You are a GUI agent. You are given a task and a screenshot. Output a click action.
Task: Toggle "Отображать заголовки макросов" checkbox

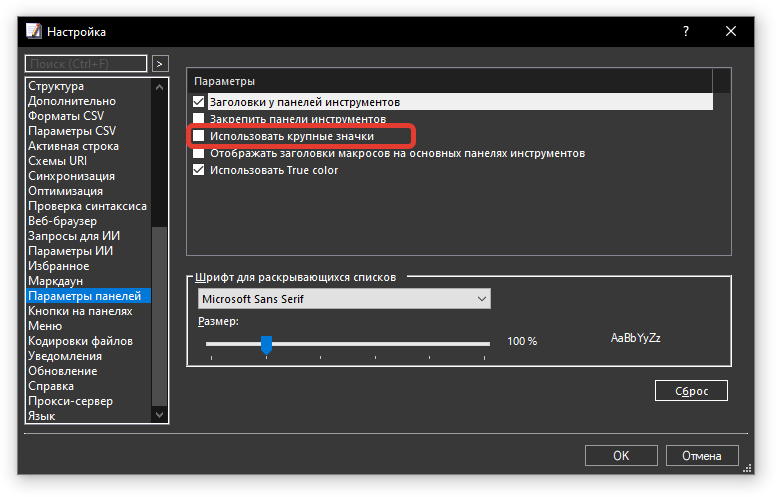coord(198,153)
